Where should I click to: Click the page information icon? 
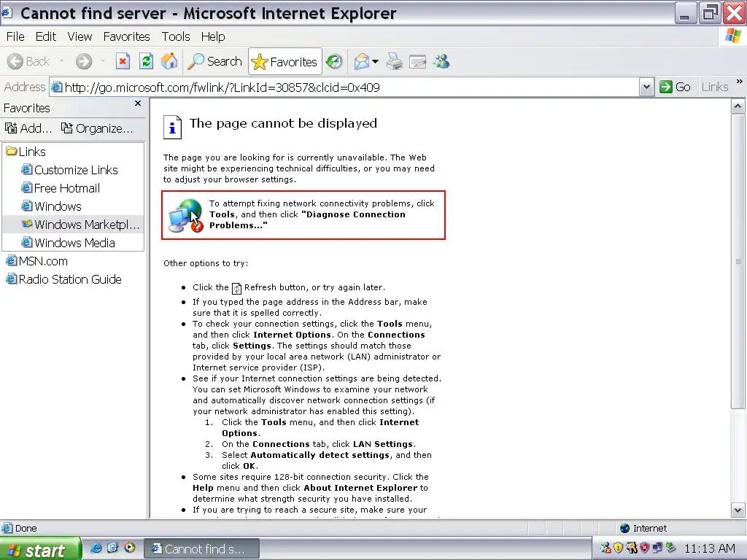172,127
